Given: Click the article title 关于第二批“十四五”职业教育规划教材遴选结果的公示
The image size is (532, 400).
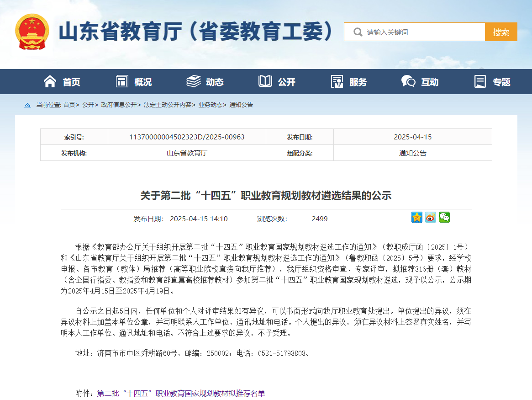Looking at the screenshot, I should (x=266, y=196).
